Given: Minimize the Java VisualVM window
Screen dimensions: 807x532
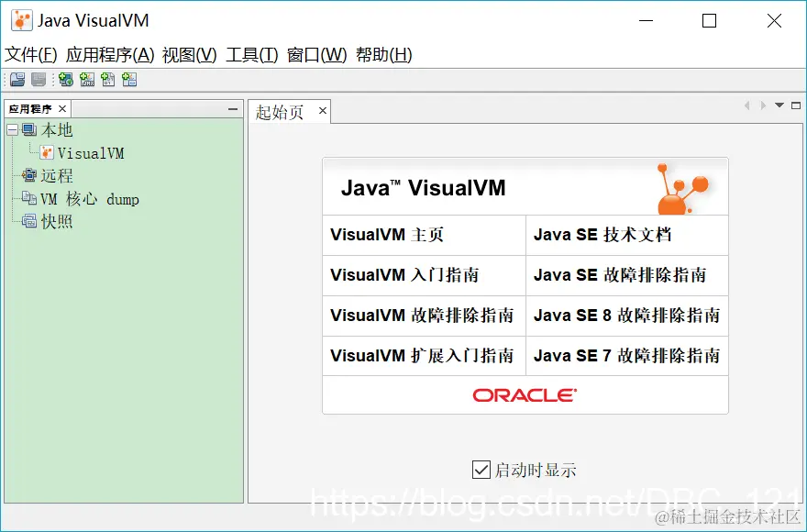Looking at the screenshot, I should [646, 20].
